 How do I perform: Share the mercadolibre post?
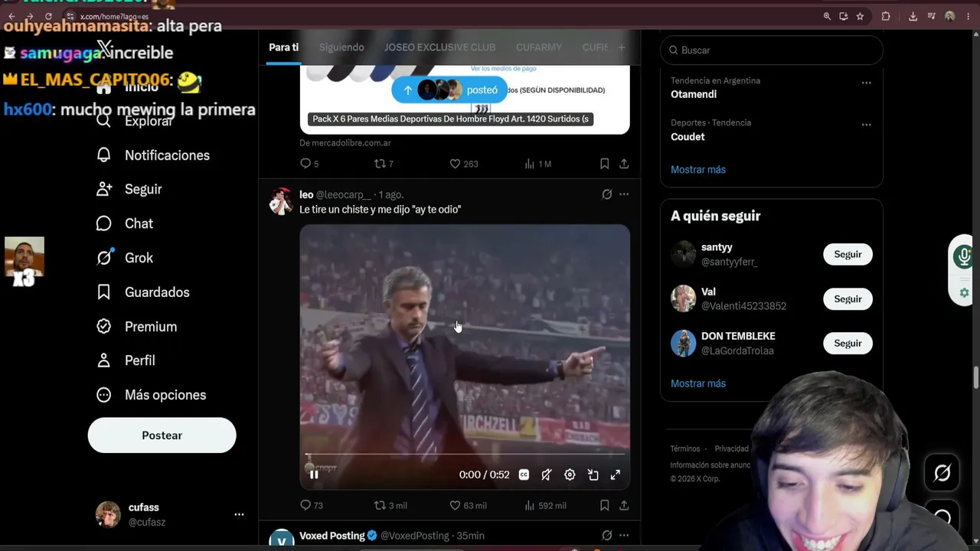click(624, 164)
